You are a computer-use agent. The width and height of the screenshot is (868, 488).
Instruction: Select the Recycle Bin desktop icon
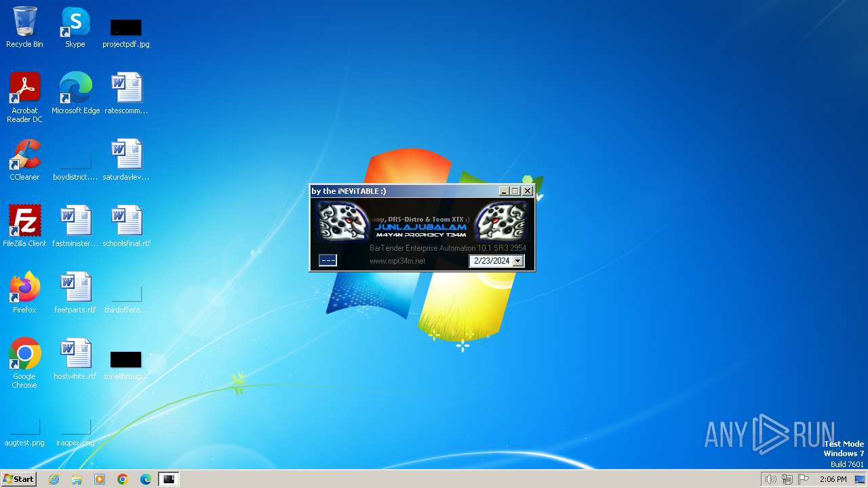pos(24,27)
